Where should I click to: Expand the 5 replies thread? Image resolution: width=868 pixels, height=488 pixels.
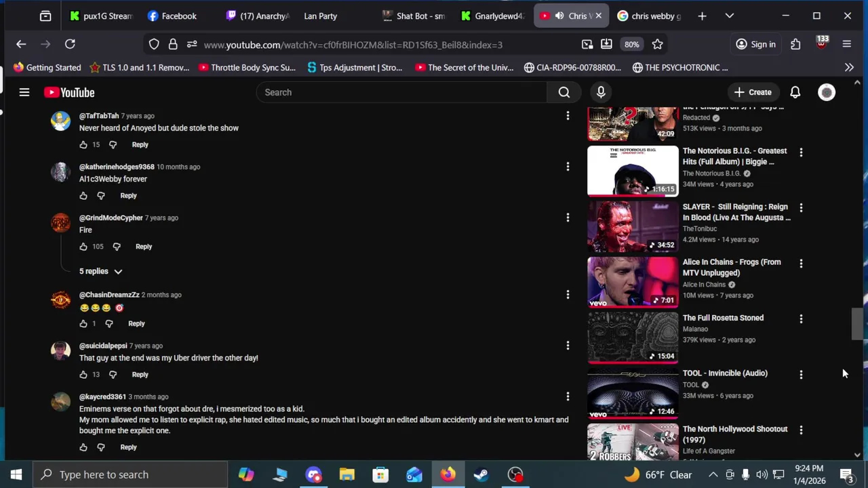[100, 271]
